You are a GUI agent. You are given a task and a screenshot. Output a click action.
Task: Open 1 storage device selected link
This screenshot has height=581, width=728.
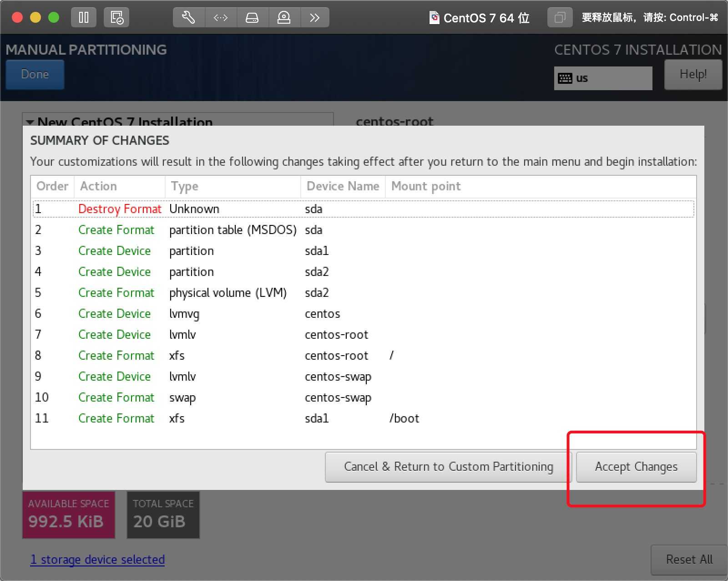97,560
